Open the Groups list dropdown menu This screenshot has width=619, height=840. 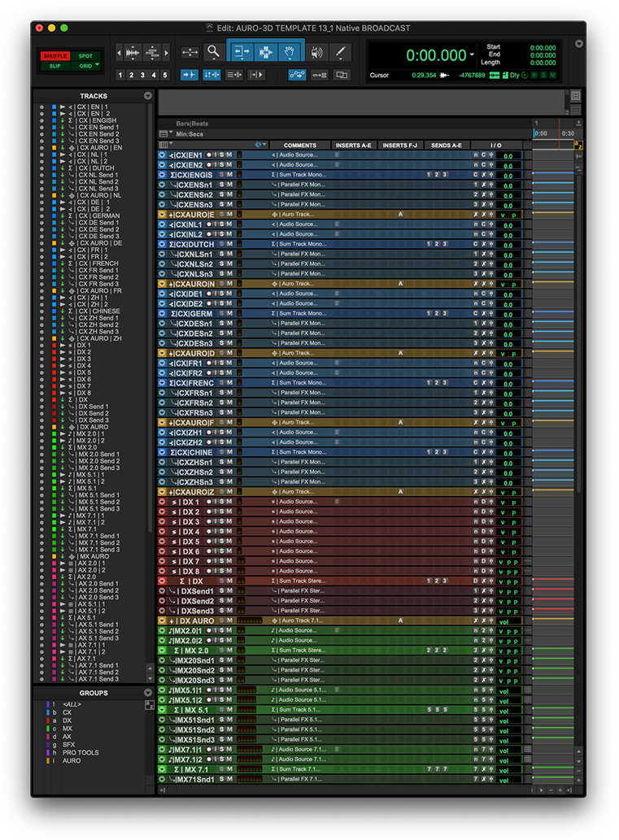[147, 694]
